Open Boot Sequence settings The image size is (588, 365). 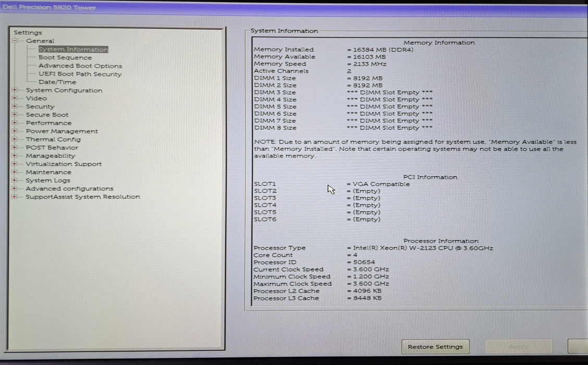point(65,57)
